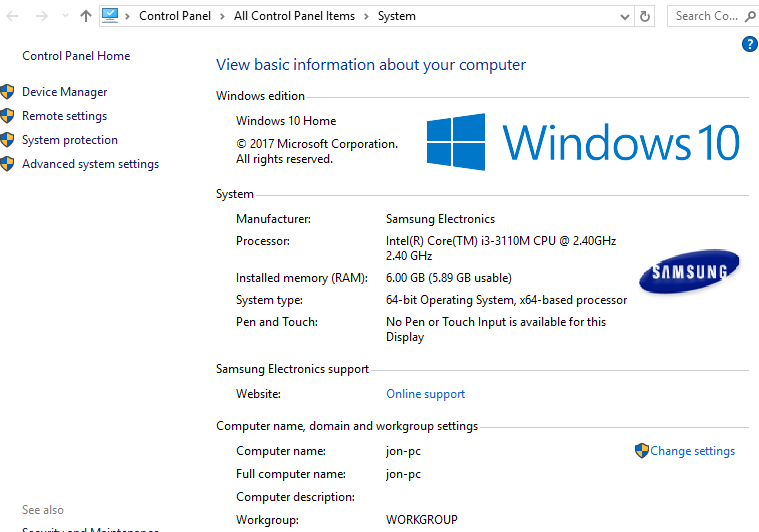Expand chevron before Control Panel breadcrumb
This screenshot has width=759, height=532.
click(x=127, y=16)
